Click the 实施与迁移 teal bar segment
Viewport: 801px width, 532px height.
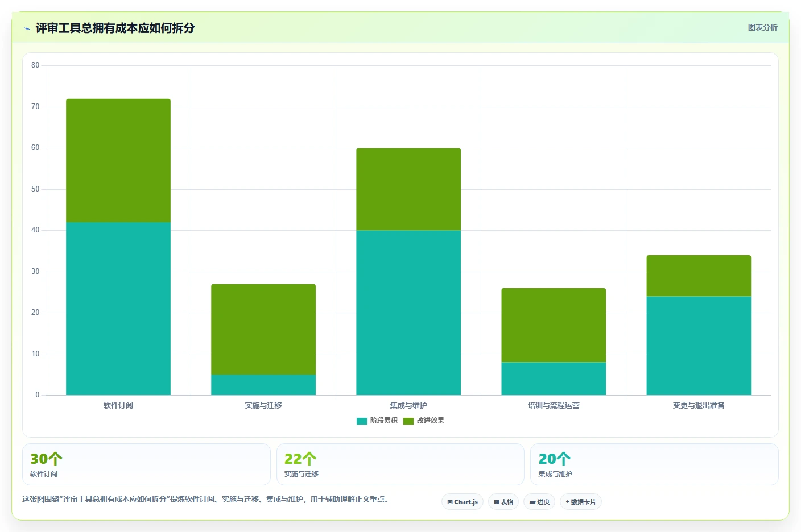click(263, 385)
